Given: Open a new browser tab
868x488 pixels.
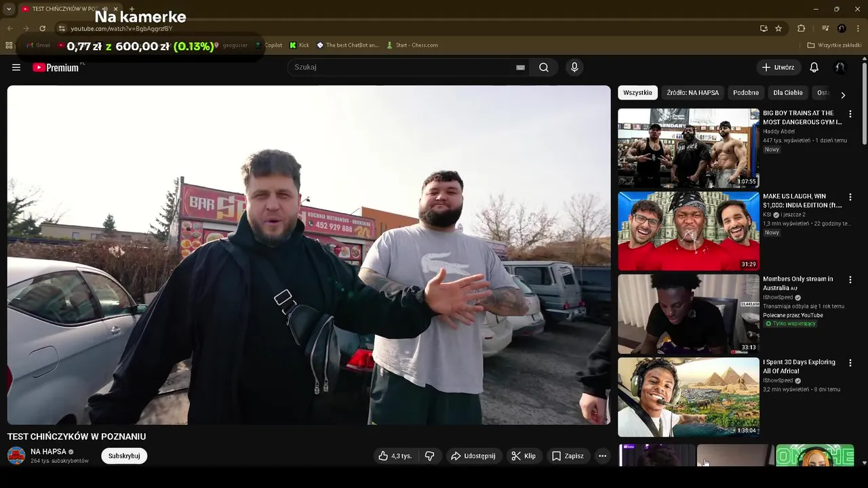Looking at the screenshot, I should 132,9.
